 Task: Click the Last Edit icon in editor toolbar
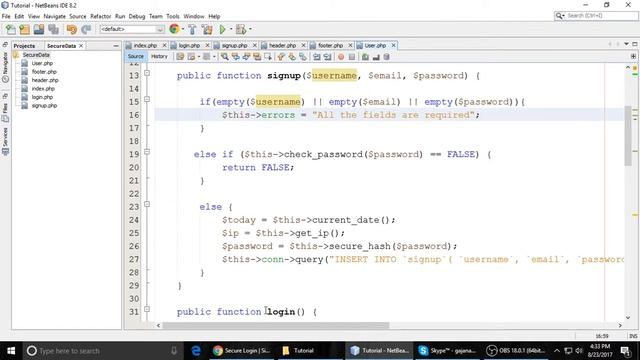180,57
